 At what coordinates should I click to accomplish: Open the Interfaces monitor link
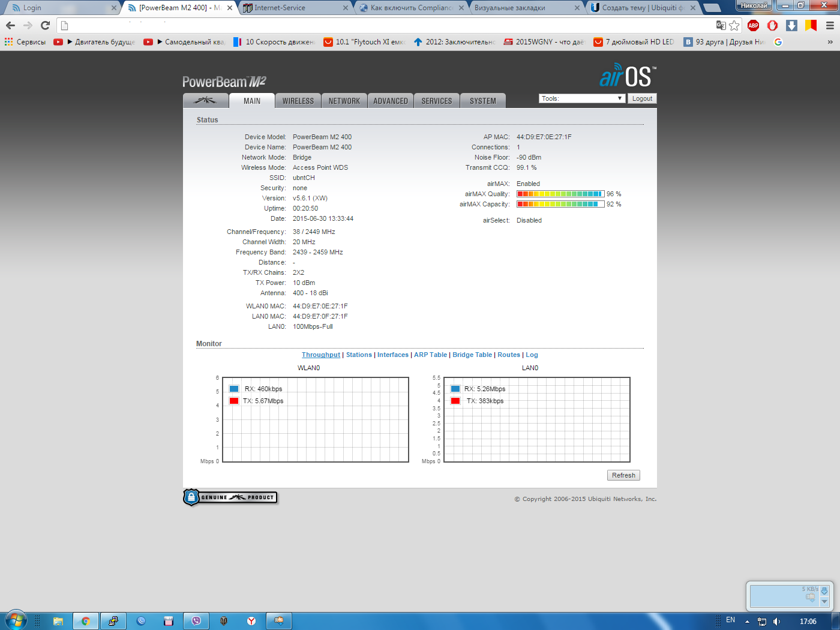(393, 355)
